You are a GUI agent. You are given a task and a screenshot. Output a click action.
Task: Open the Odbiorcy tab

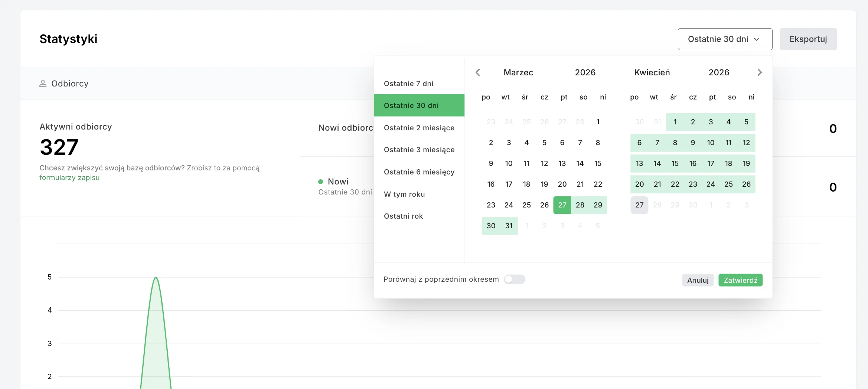(70, 84)
